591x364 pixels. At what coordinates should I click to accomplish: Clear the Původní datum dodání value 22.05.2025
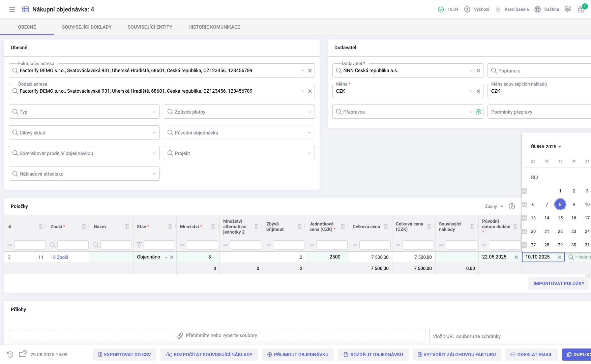[516, 257]
